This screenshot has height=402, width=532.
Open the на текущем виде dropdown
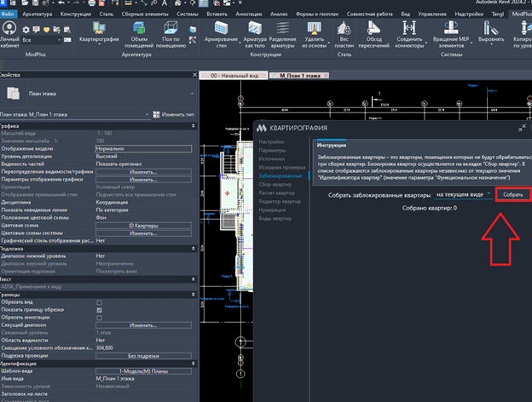point(464,194)
